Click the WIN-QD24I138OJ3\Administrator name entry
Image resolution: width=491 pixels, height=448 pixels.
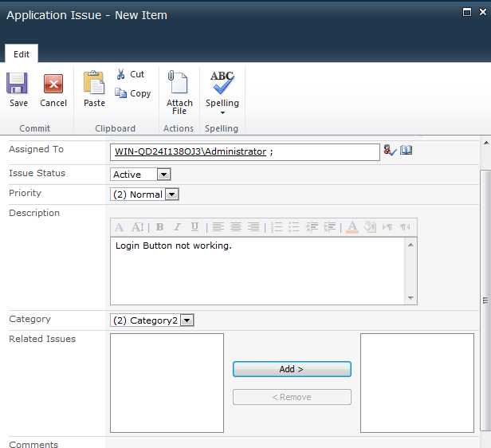click(191, 151)
